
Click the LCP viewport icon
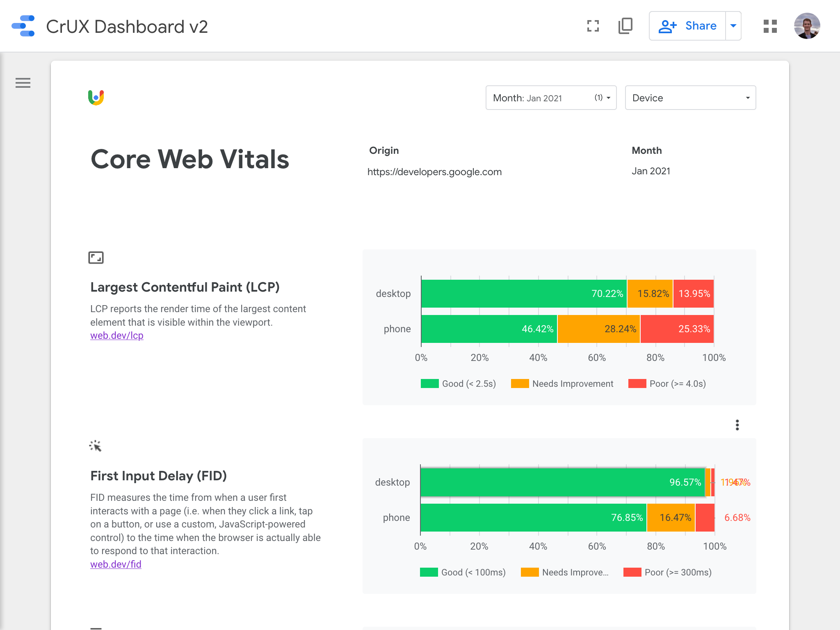pyautogui.click(x=96, y=258)
